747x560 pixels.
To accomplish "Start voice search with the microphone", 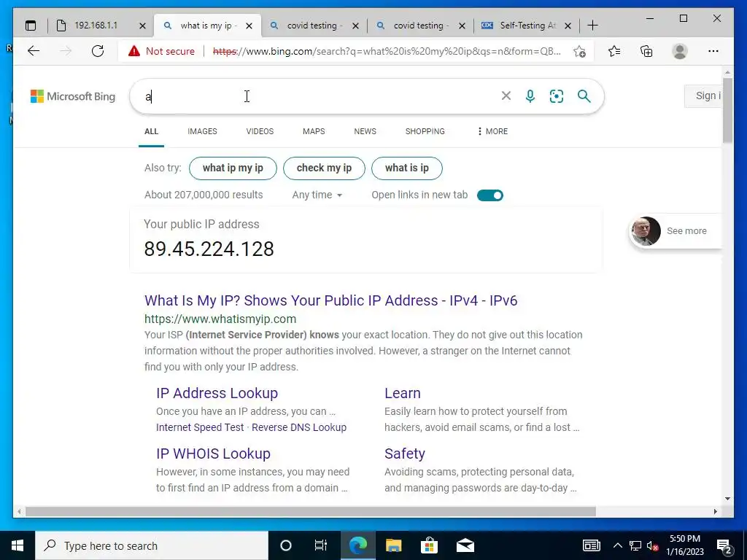I will (530, 96).
